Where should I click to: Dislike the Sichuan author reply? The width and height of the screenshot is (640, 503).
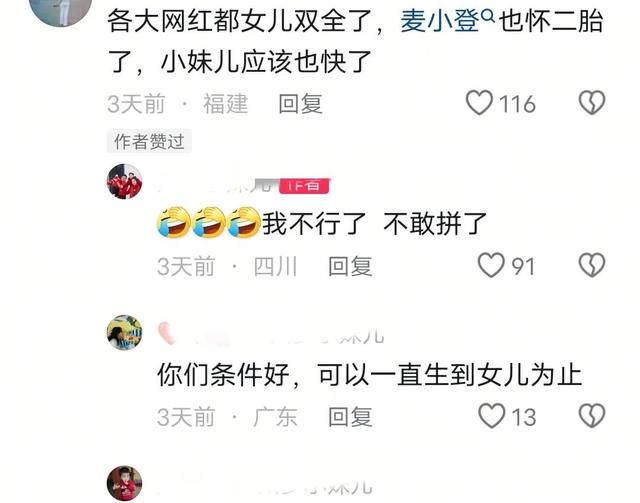[x=592, y=265]
